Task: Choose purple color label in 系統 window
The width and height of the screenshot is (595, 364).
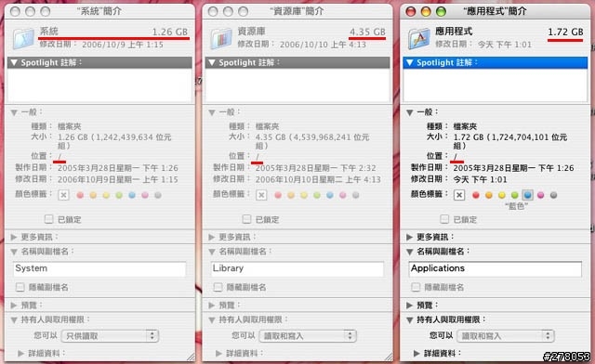Action: [x=145, y=195]
